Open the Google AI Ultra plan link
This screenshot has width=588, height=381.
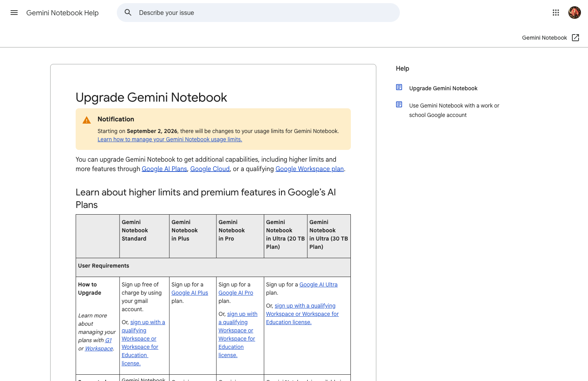tap(318, 284)
